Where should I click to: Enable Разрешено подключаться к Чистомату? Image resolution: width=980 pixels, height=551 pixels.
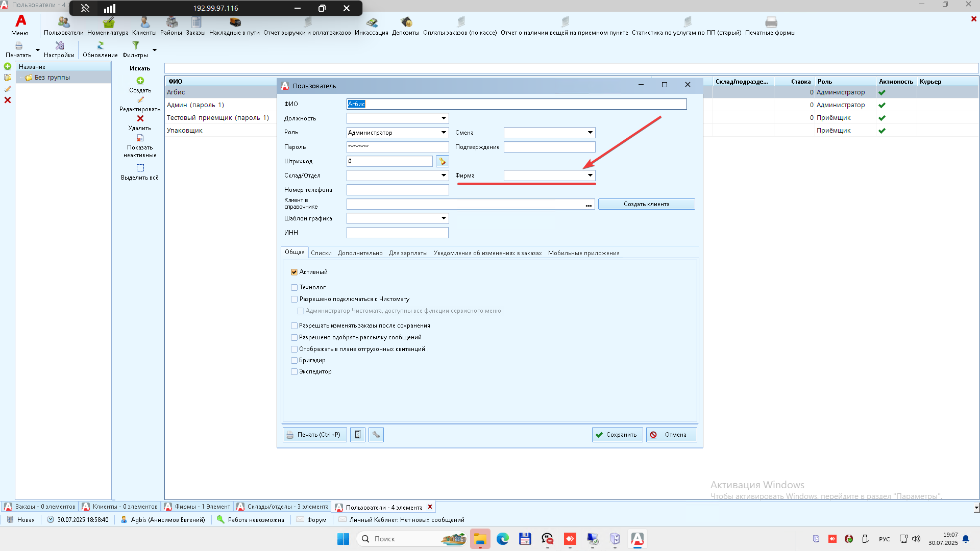pos(294,299)
